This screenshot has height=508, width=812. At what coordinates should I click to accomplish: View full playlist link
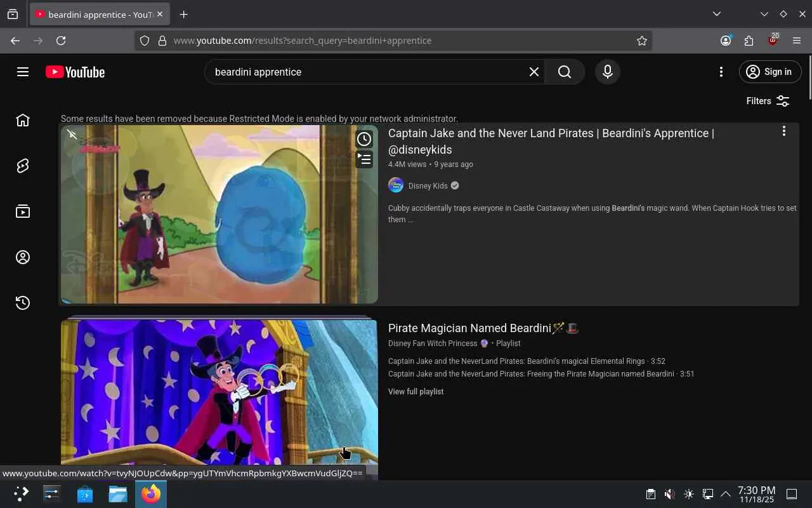(x=416, y=392)
